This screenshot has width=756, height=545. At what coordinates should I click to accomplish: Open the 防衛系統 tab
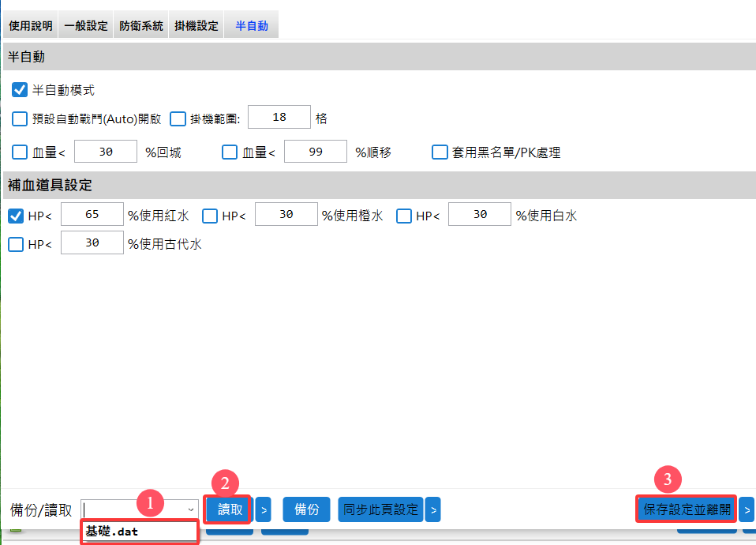point(141,26)
